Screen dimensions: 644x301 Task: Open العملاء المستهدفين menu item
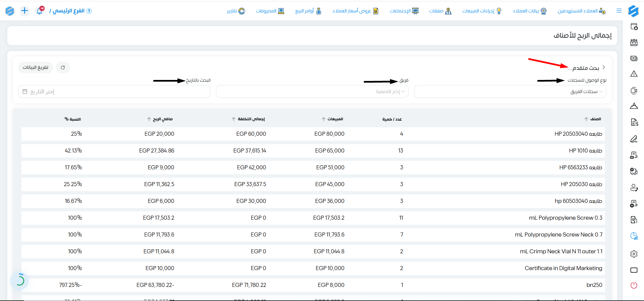click(582, 11)
